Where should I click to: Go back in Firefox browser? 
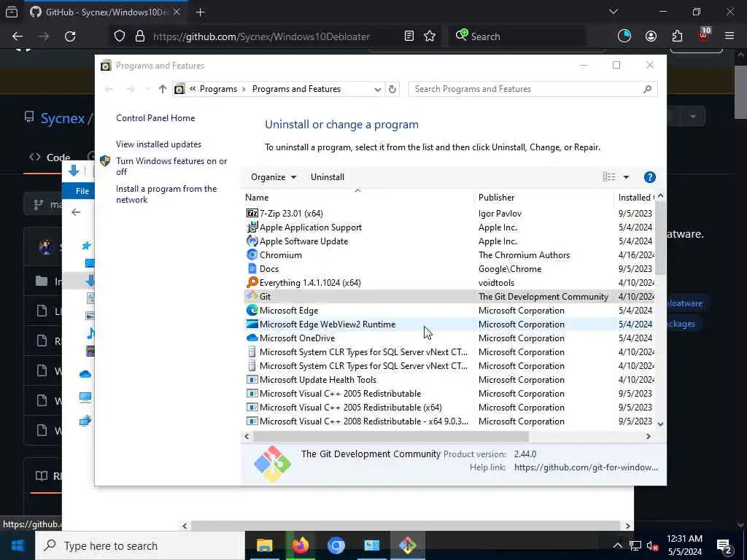18,36
